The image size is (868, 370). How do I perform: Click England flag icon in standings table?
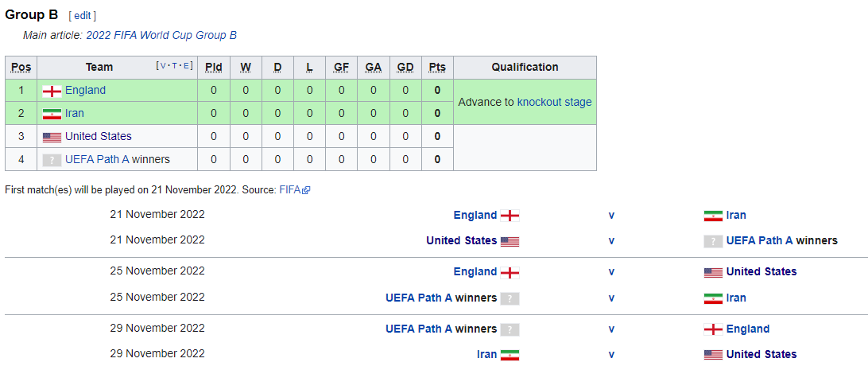click(52, 92)
